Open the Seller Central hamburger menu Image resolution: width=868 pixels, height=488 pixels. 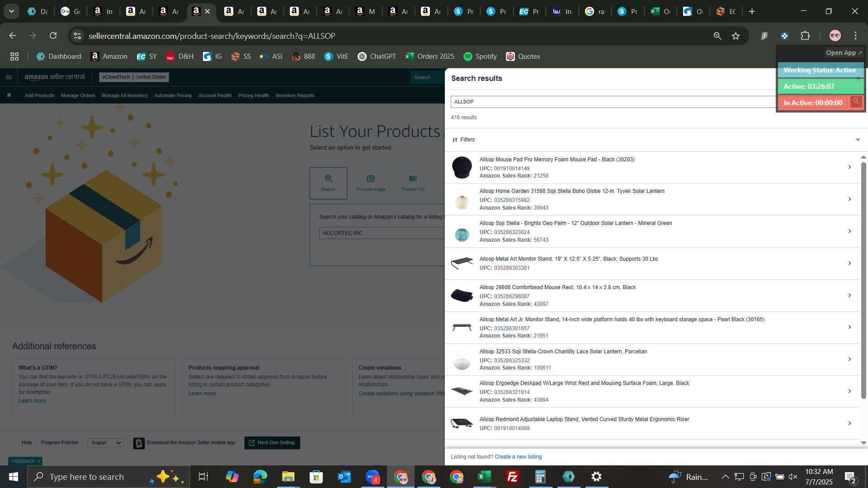pos(9,77)
